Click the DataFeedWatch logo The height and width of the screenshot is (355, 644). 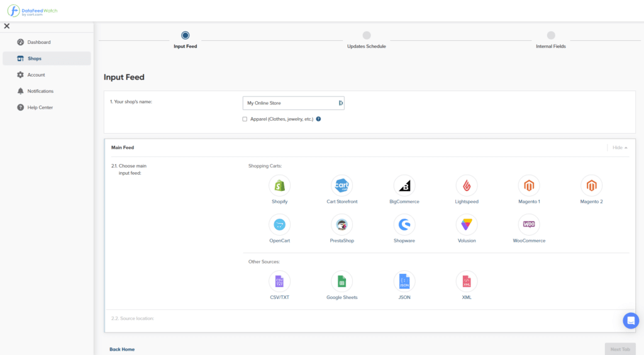coord(33,11)
